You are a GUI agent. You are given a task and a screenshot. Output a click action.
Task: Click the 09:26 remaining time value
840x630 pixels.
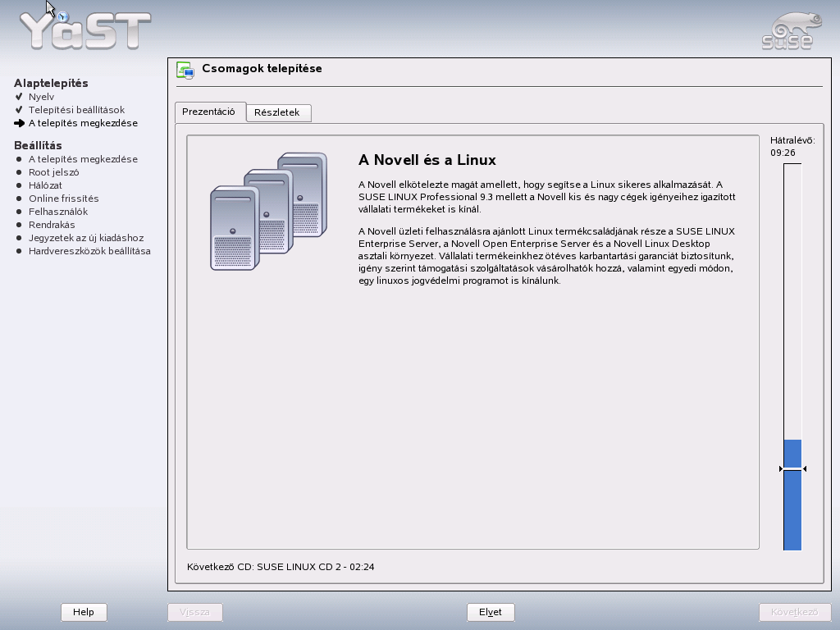(x=783, y=153)
